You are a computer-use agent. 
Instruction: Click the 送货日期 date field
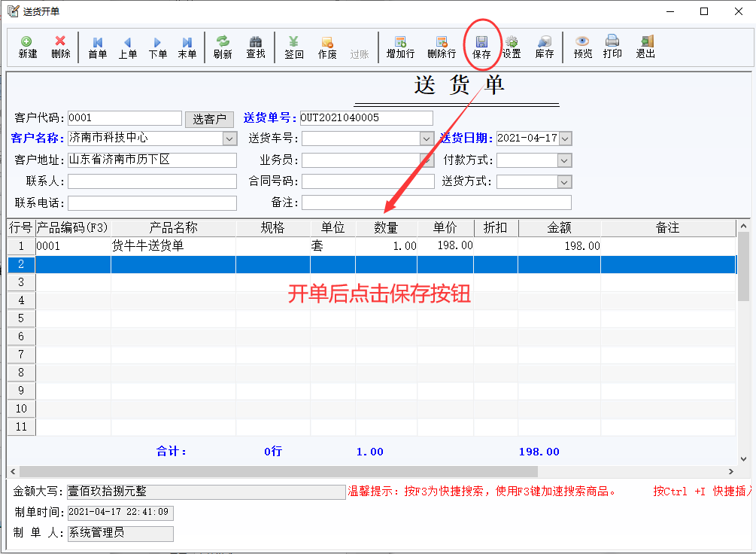click(x=527, y=138)
